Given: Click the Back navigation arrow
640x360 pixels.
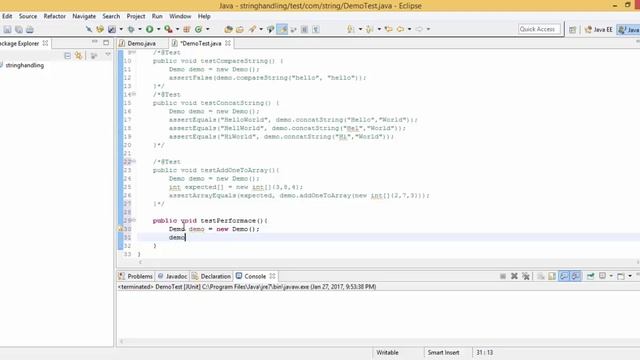Looking at the screenshot, I should click(400, 29).
